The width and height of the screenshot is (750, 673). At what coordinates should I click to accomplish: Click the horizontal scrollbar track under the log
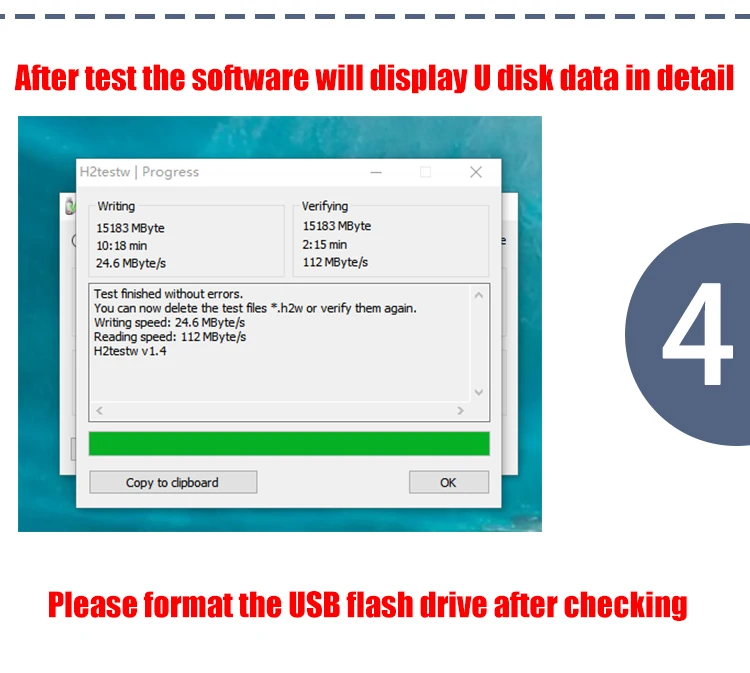280,410
